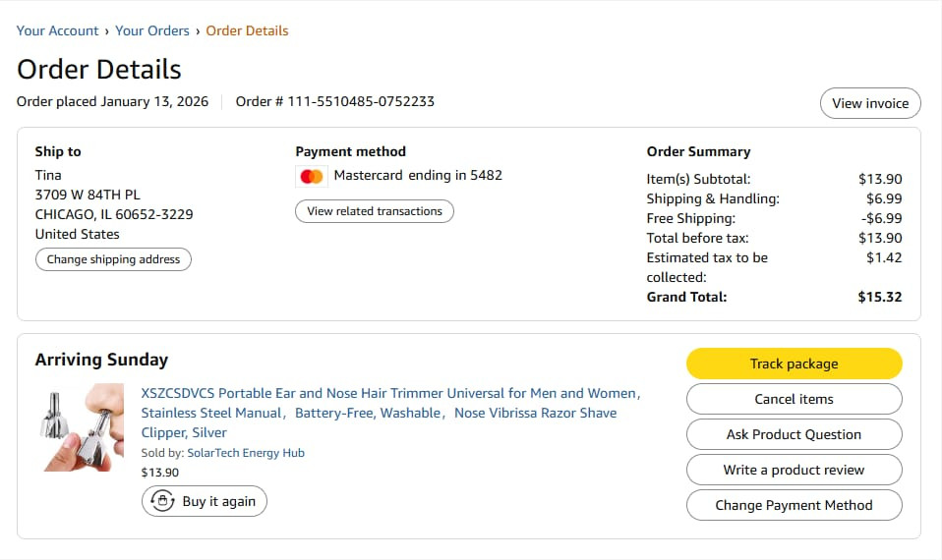
Task: Open View related transactions
Action: pos(375,211)
